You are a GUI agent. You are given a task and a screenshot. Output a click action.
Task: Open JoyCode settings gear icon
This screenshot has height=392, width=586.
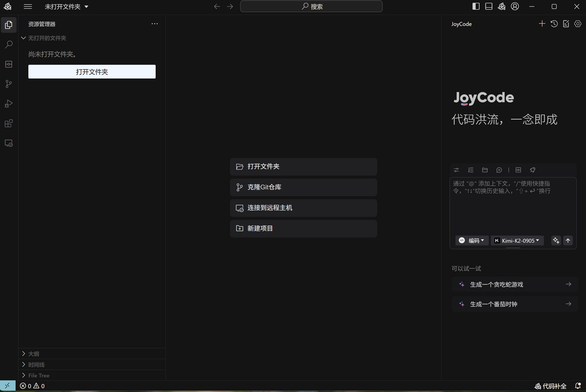tap(577, 23)
